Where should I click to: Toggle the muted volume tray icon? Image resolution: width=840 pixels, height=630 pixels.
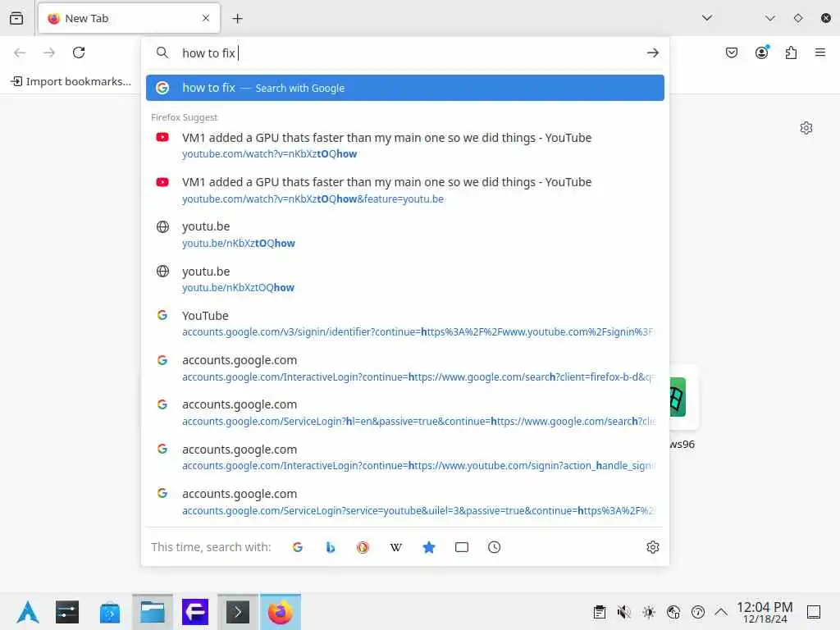click(624, 612)
